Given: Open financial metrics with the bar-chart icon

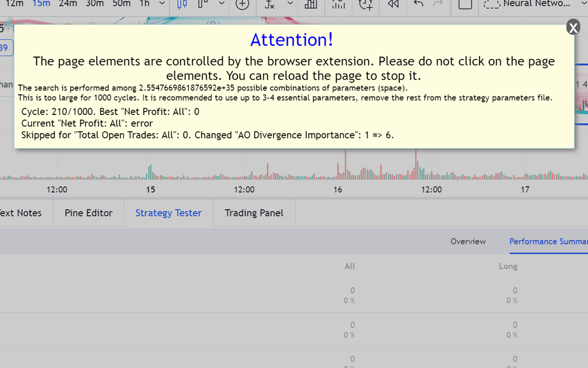Looking at the screenshot, I should coord(311,5).
